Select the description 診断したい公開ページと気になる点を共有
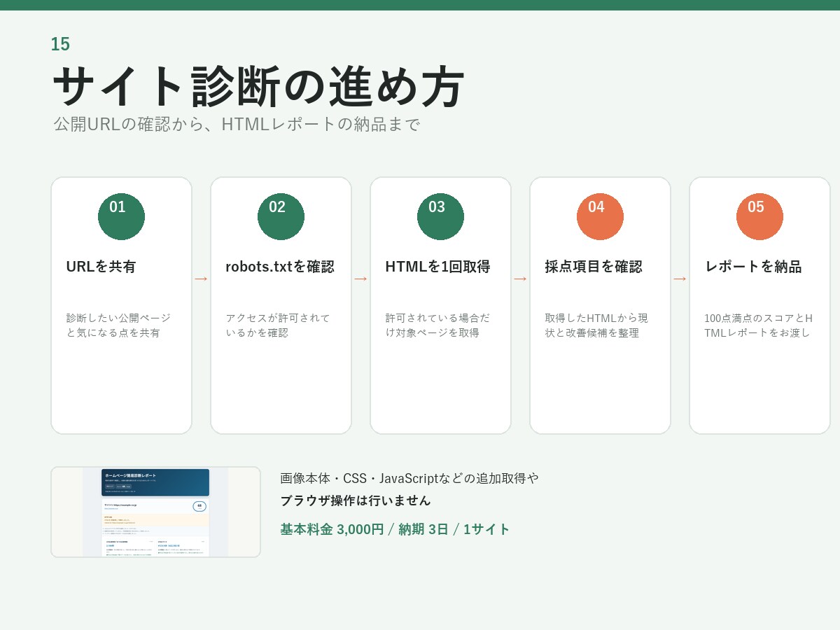 tap(118, 325)
